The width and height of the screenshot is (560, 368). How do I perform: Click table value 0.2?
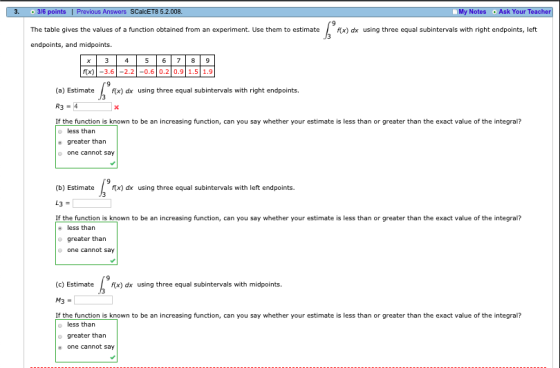coord(164,72)
